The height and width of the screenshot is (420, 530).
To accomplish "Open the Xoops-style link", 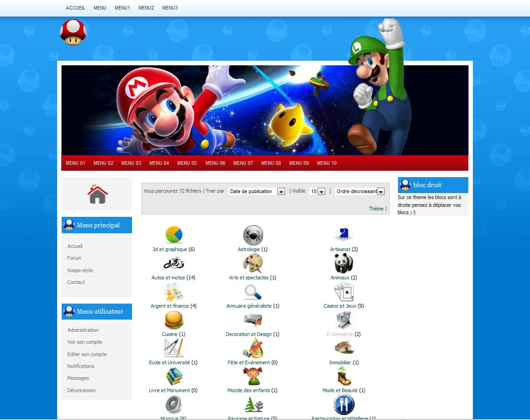I will pyautogui.click(x=80, y=270).
